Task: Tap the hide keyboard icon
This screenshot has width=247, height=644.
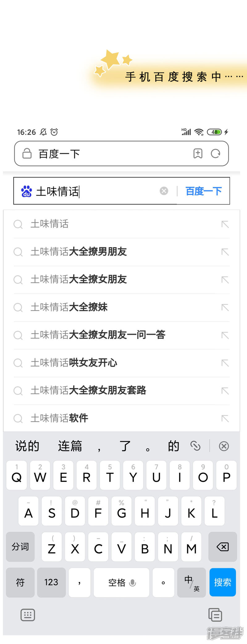Action: pyautogui.click(x=27, y=615)
